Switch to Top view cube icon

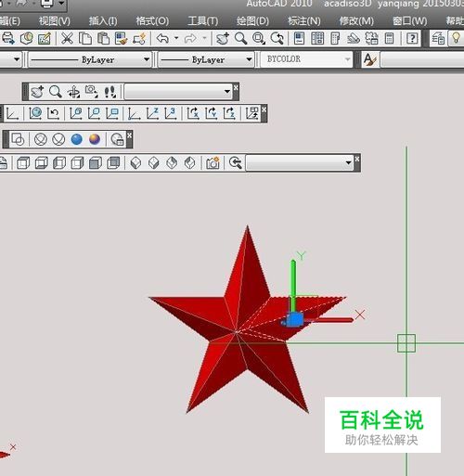pyautogui.click(x=23, y=162)
